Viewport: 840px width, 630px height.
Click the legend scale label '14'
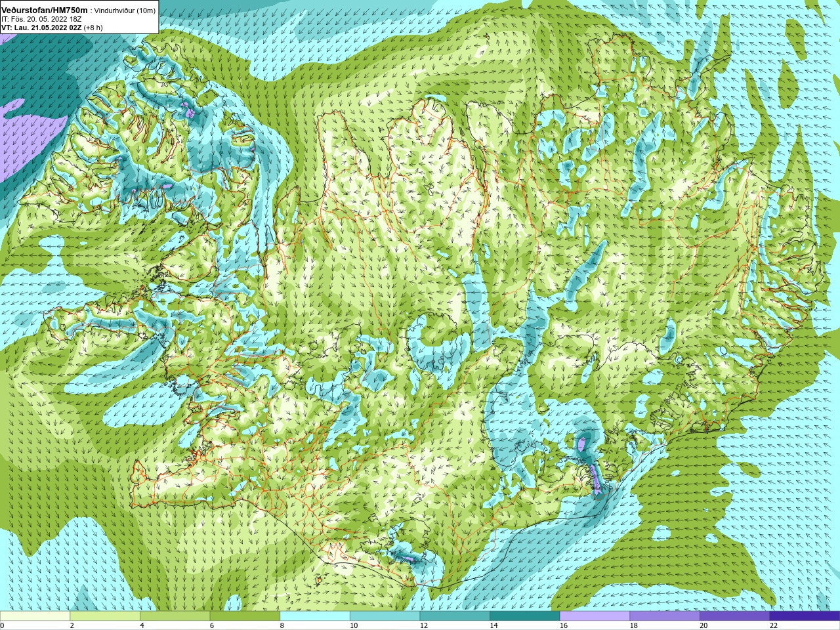tap(494, 625)
